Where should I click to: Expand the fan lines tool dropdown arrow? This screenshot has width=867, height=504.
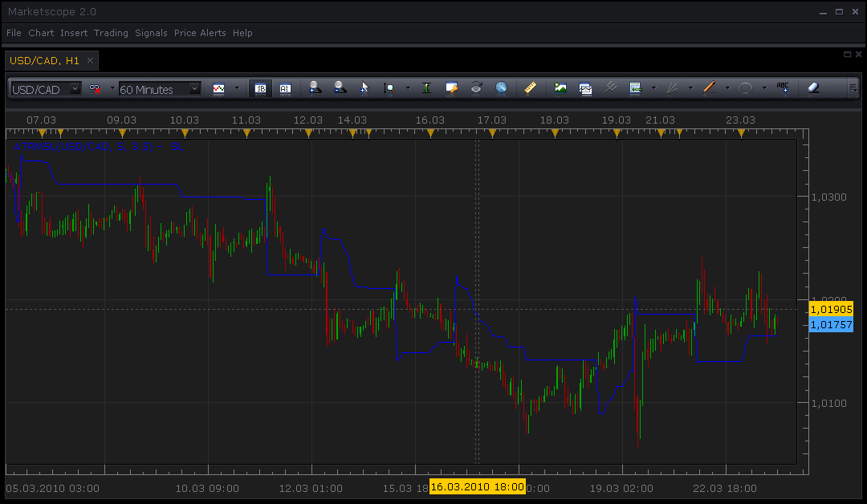point(690,88)
